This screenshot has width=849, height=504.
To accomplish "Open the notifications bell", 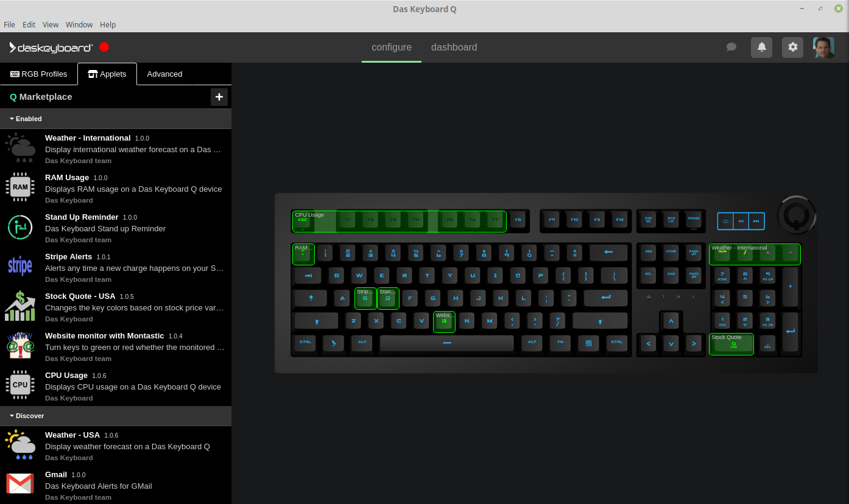I will (761, 47).
